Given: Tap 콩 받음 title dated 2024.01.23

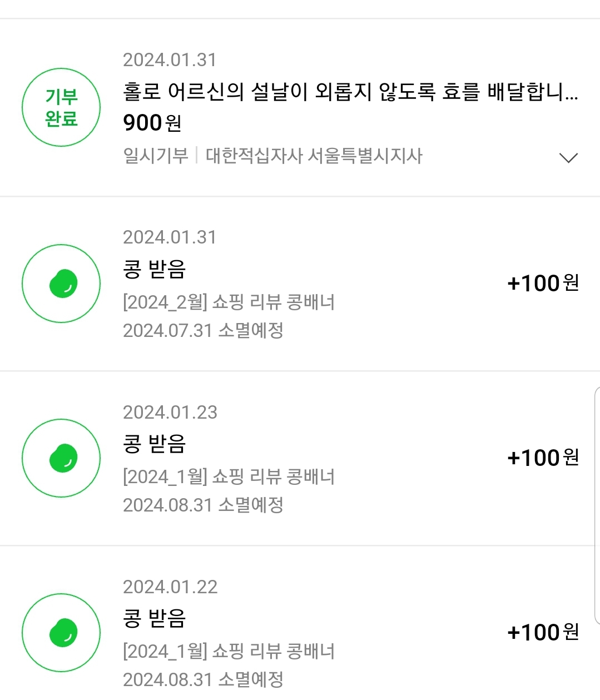Looking at the screenshot, I should point(154,444).
